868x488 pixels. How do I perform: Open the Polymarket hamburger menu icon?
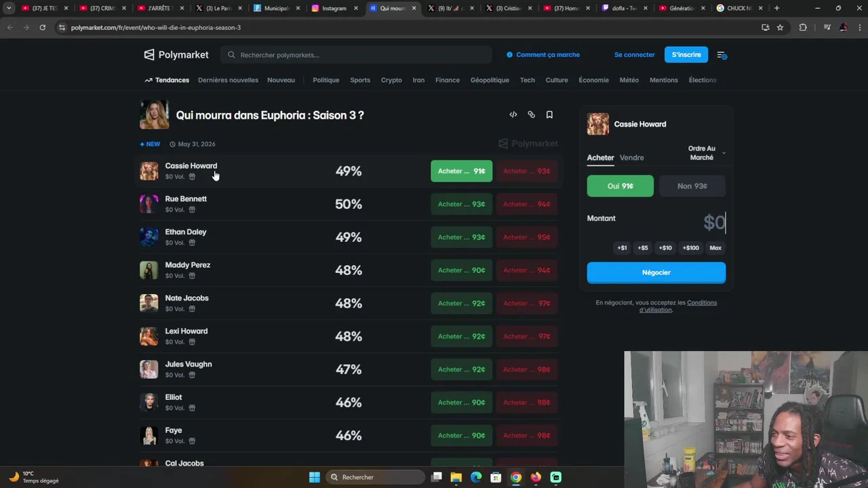(722, 55)
